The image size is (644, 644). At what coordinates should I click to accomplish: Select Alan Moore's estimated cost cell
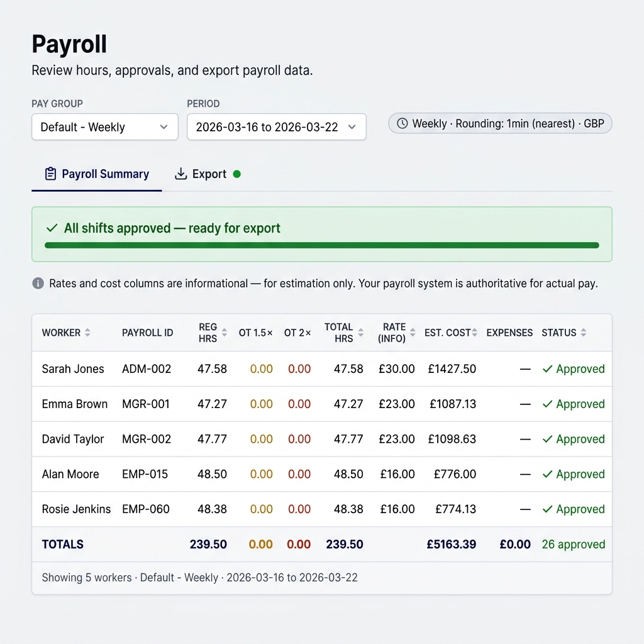tap(455, 474)
